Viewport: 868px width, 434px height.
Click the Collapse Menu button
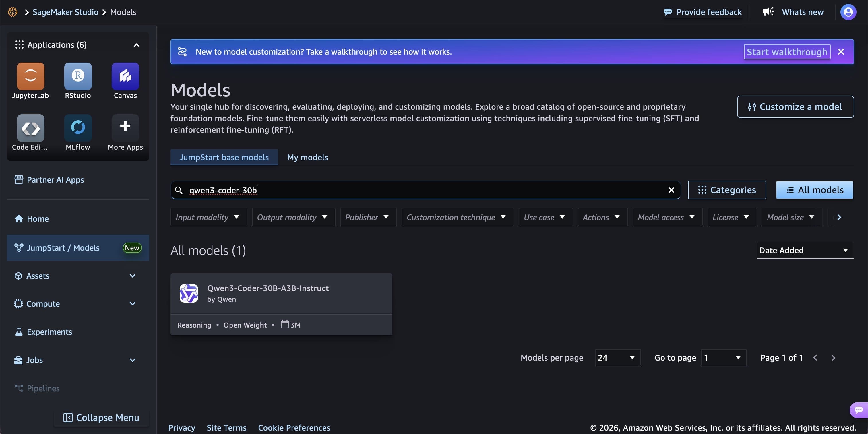(101, 417)
